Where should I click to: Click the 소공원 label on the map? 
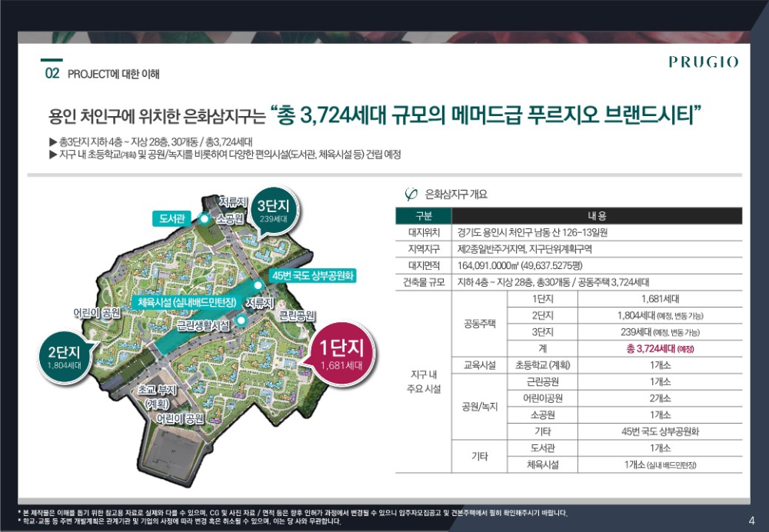[230, 218]
